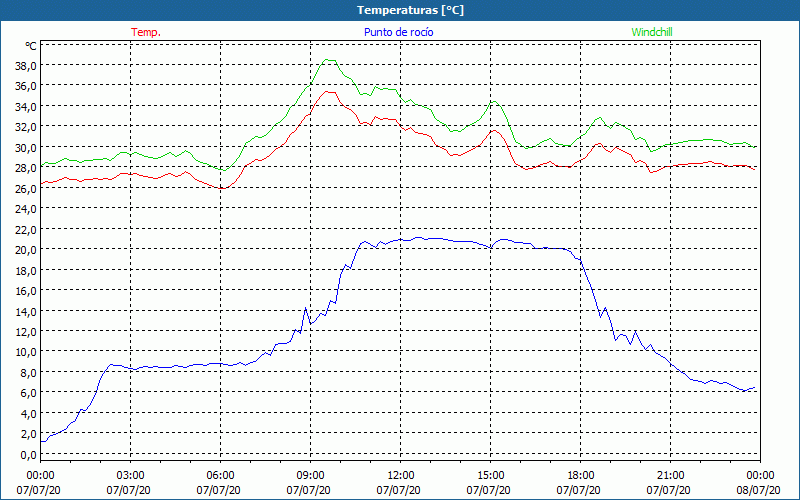Select the green Windchill legend label
The width and height of the screenshot is (800, 500).
652,32
